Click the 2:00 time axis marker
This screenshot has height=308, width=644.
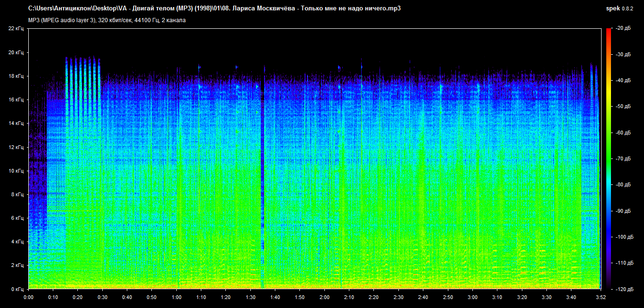(x=324, y=297)
